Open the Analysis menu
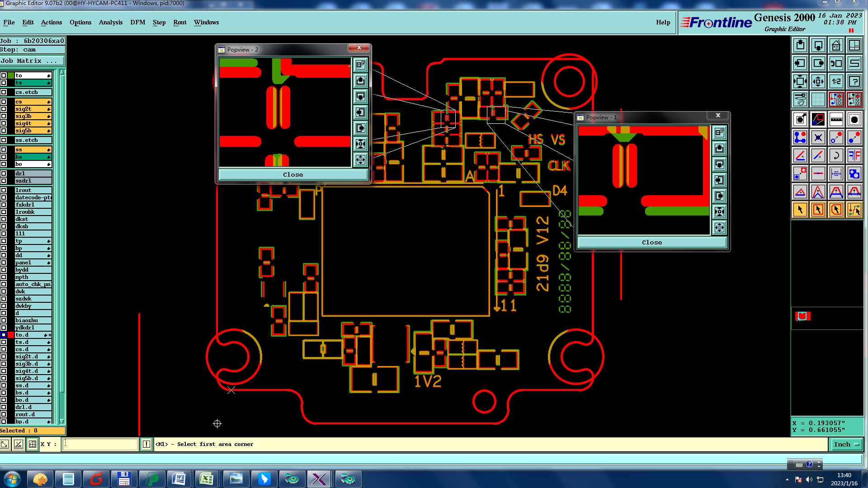This screenshot has height=488, width=868. [110, 22]
